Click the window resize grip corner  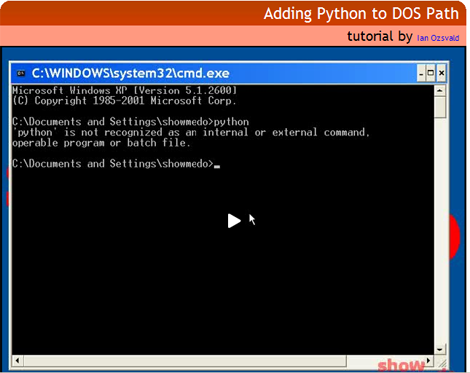click(441, 361)
